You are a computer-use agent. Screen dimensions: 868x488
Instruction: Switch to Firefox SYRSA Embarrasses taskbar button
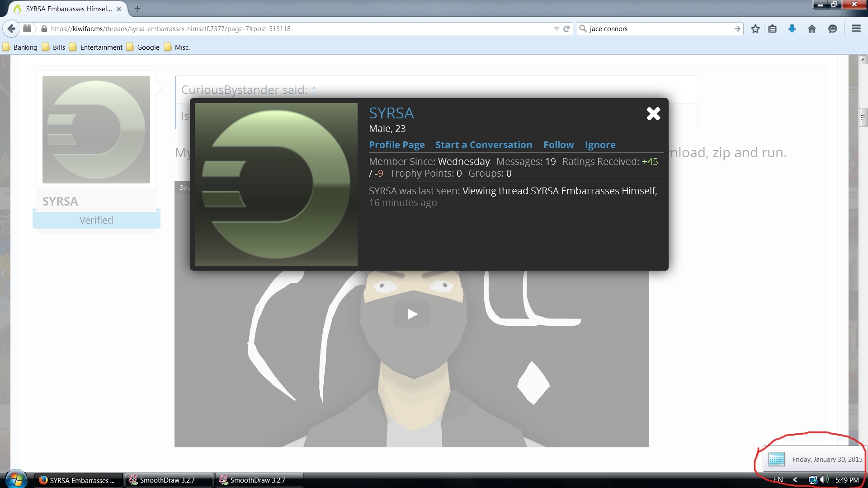pos(78,480)
